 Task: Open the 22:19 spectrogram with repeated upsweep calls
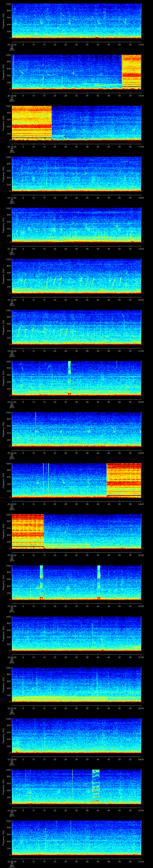(76, 276)
